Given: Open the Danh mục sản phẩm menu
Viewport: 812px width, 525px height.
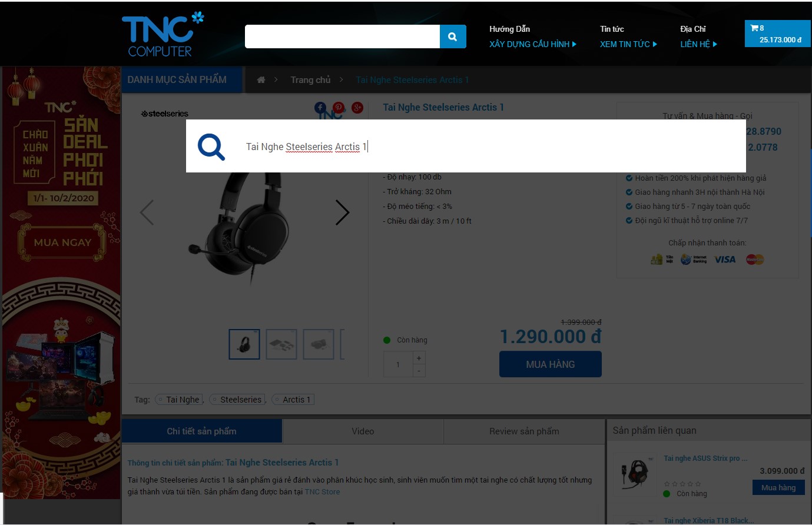Looking at the screenshot, I should [182, 80].
